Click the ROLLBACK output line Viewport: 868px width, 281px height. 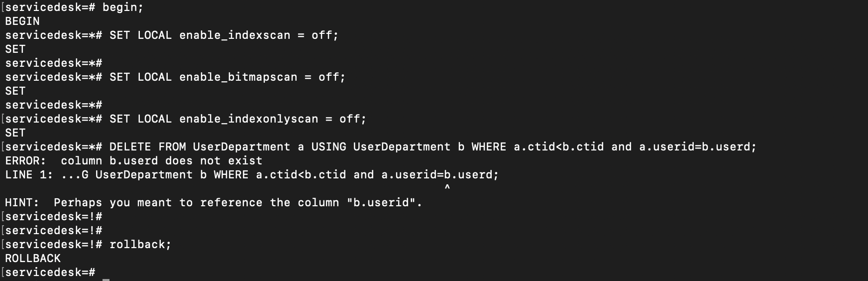pyautogui.click(x=33, y=259)
